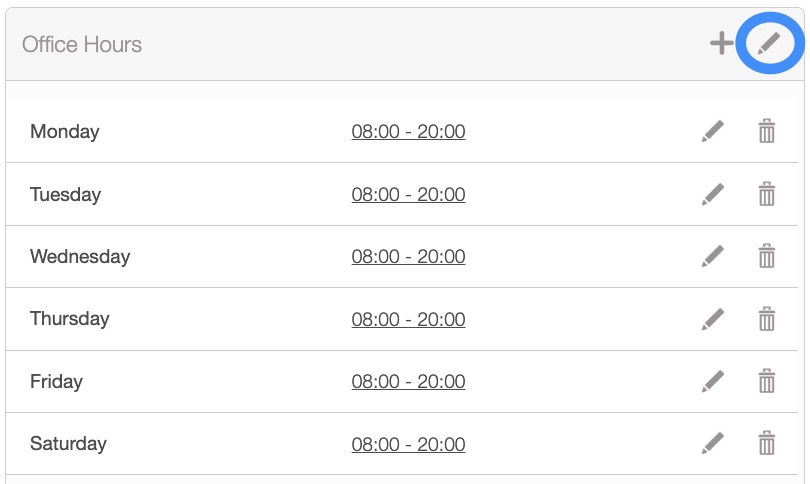The width and height of the screenshot is (810, 484).
Task: Open Monday's 08:00 - 20:00 time link
Action: (408, 131)
